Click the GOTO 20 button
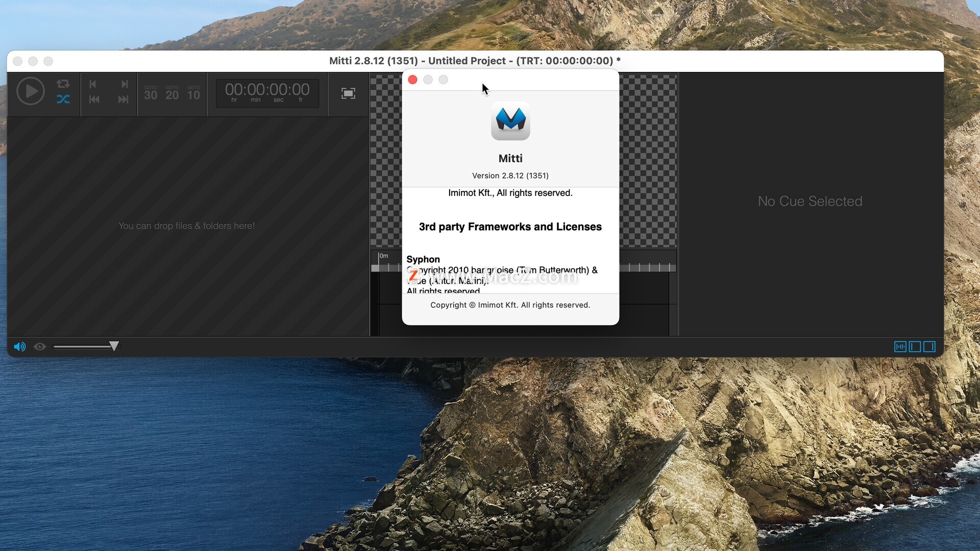This screenshot has width=980, height=551. click(172, 93)
